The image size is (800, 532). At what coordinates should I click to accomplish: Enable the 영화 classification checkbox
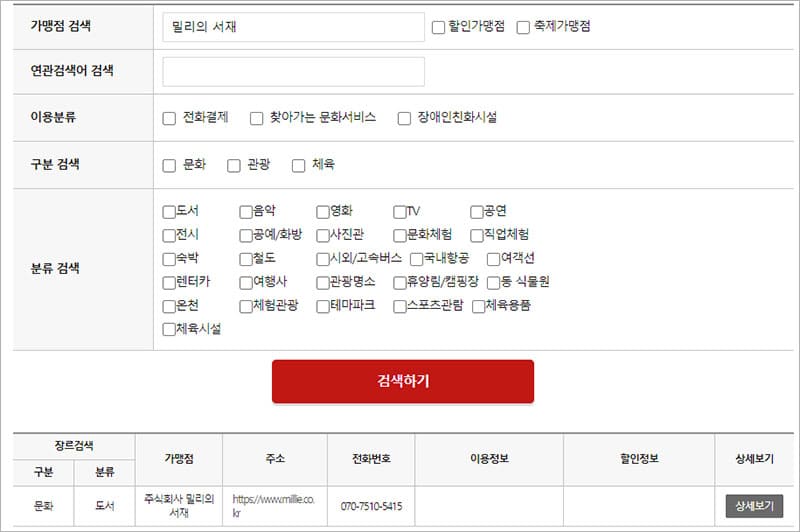pyautogui.click(x=323, y=211)
